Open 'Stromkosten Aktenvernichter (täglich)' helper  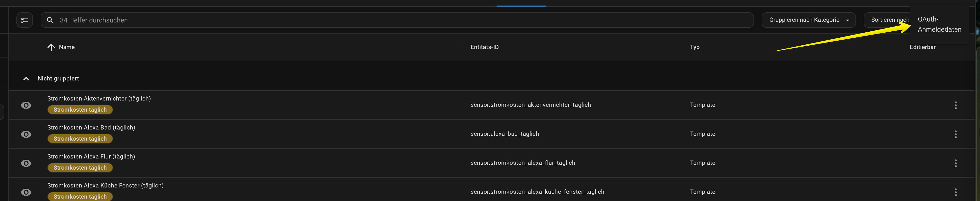point(99,98)
